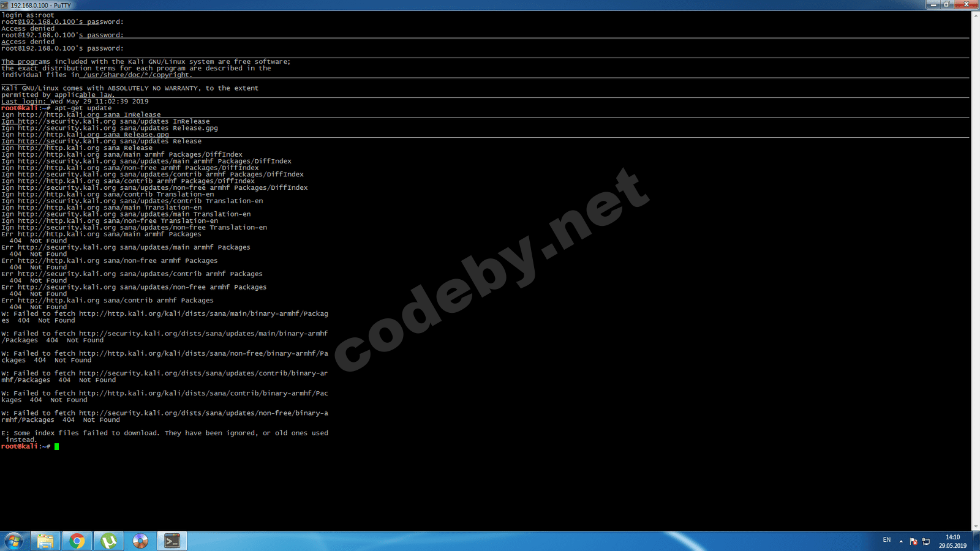Click the terminal scrollbar down arrow
The image size is (980, 551).
pyautogui.click(x=976, y=527)
